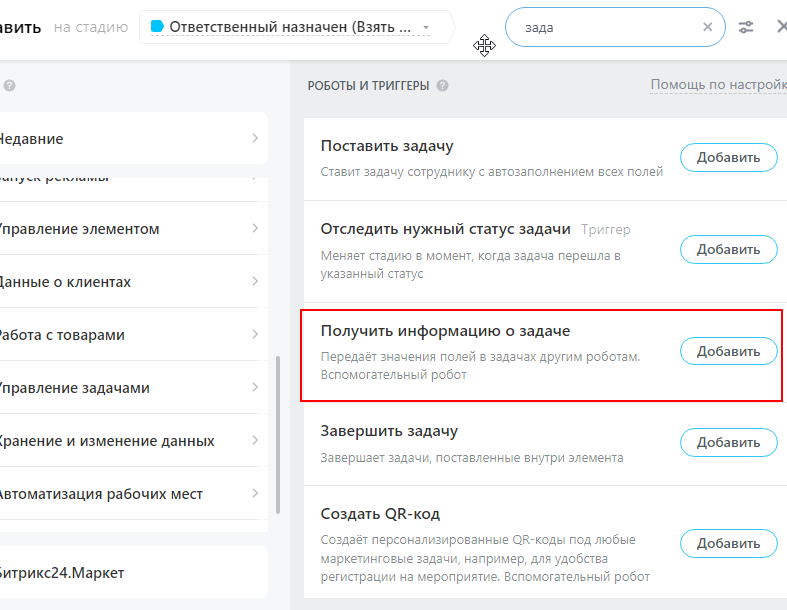787x610 pixels.
Task: Add the Создать QR-код robot
Action: tap(728, 543)
